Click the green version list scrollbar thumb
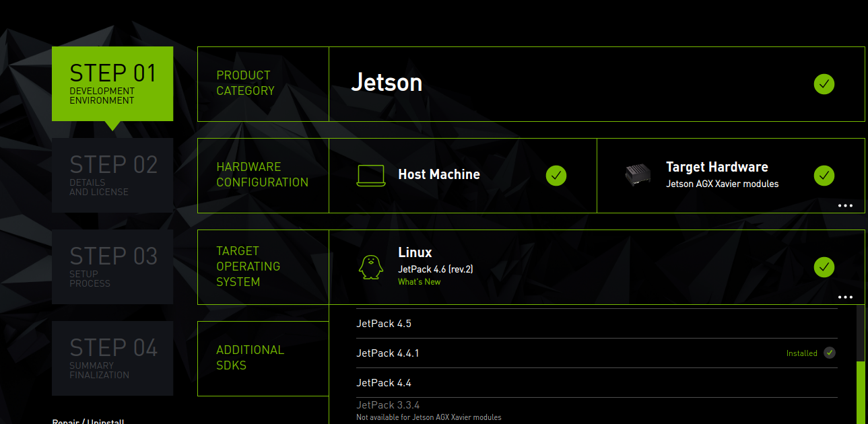The width and height of the screenshot is (868, 424). point(860,392)
